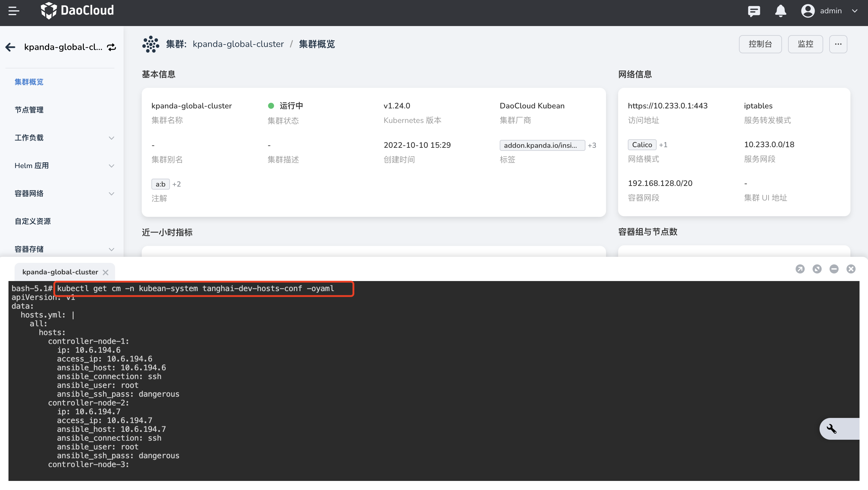Screen dimensions: 868x490
Task: Click the iptables forwarding mode value
Action: (x=758, y=106)
